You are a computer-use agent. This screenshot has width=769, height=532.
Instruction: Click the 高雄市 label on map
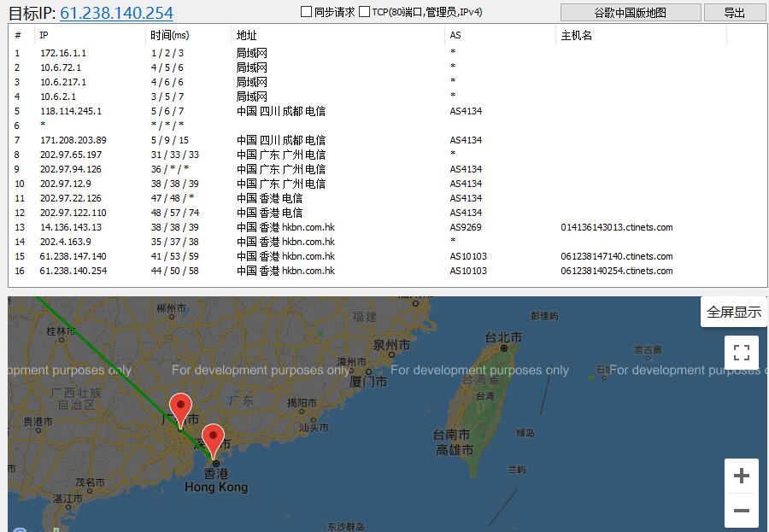(455, 450)
